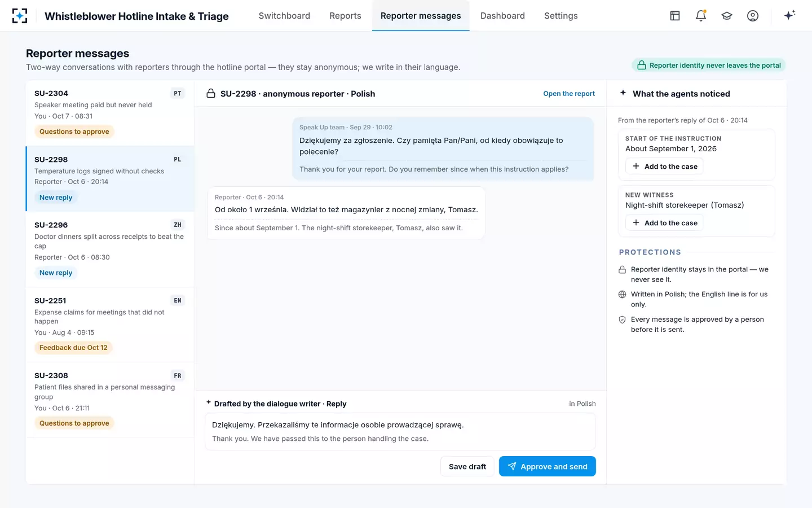Open notifications bell icon

point(701,16)
